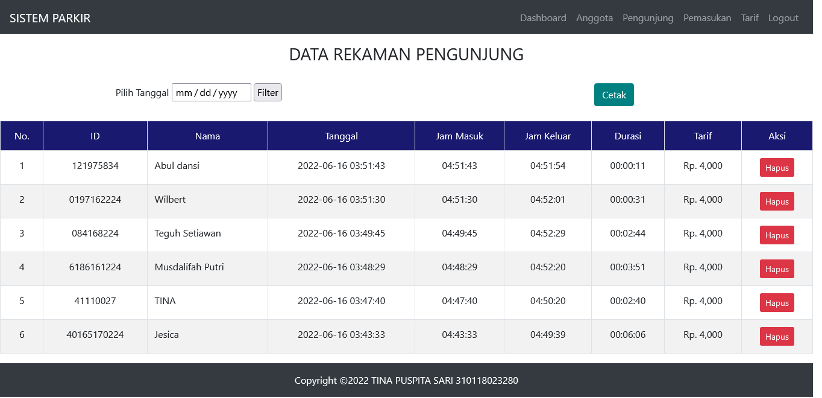Click the Durasi column header
This screenshot has height=398, width=822.
coord(628,136)
